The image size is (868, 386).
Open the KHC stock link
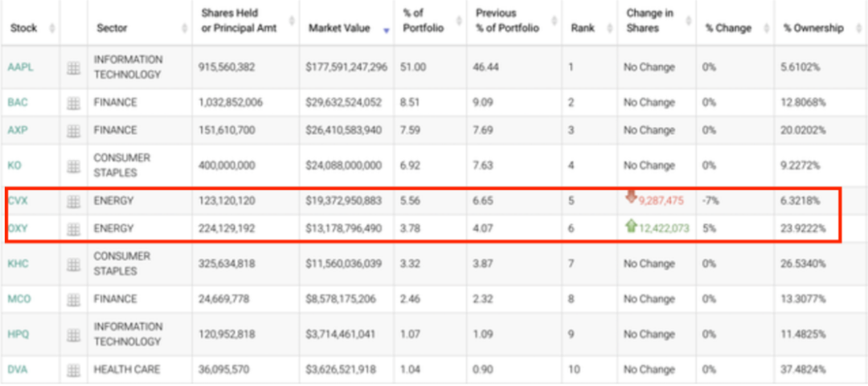pos(18,264)
